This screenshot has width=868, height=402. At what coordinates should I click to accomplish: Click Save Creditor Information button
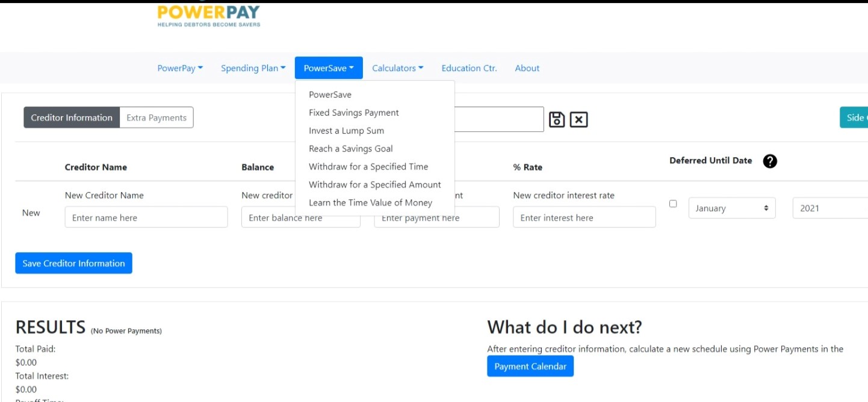(x=73, y=263)
